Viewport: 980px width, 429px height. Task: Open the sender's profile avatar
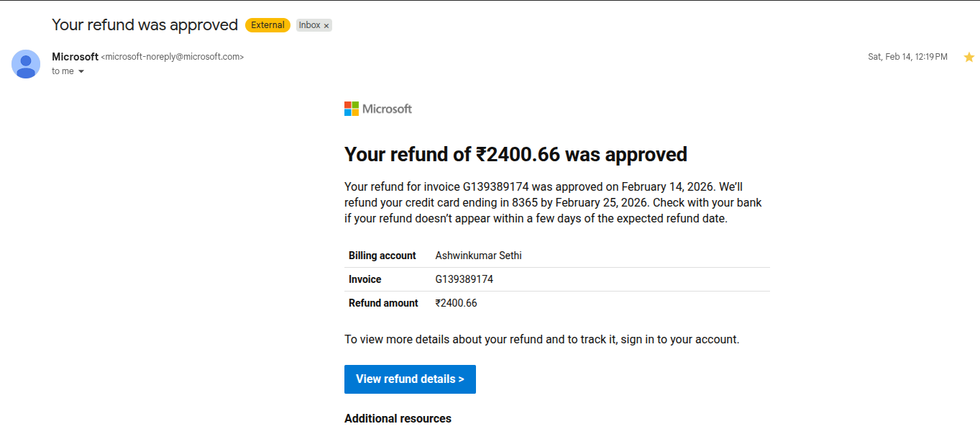pos(26,64)
